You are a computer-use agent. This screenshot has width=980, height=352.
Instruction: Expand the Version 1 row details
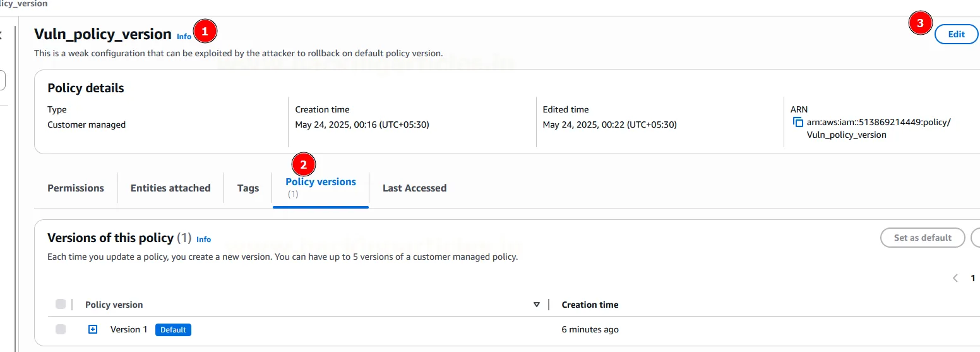[93, 329]
